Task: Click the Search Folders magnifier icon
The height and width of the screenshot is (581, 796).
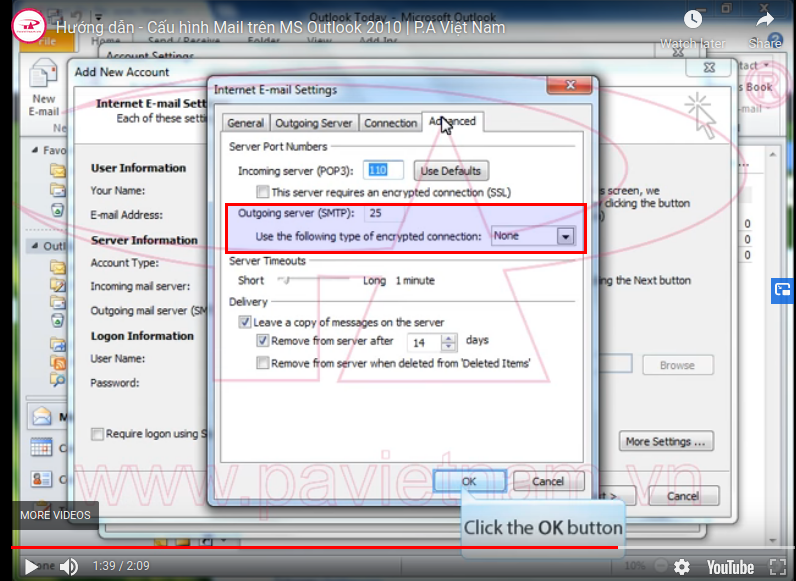Action: pyautogui.click(x=57, y=379)
